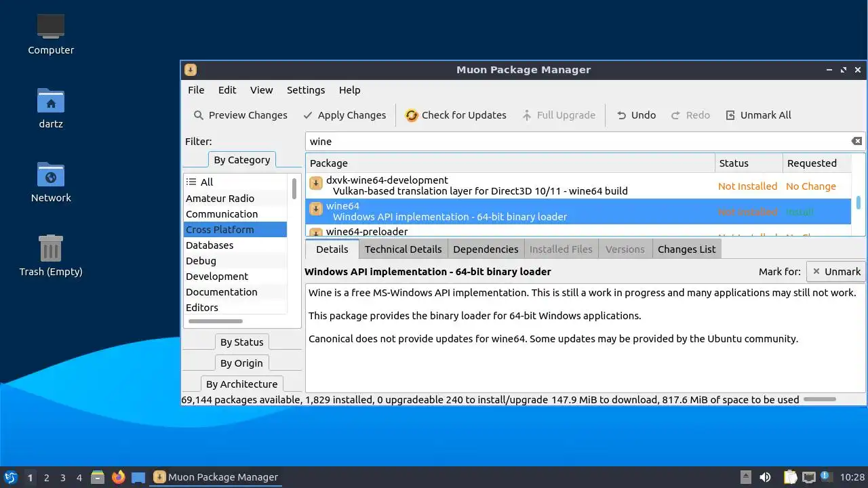The height and width of the screenshot is (488, 868).
Task: Switch to workspace 3 in the taskbar
Action: pos(63,478)
